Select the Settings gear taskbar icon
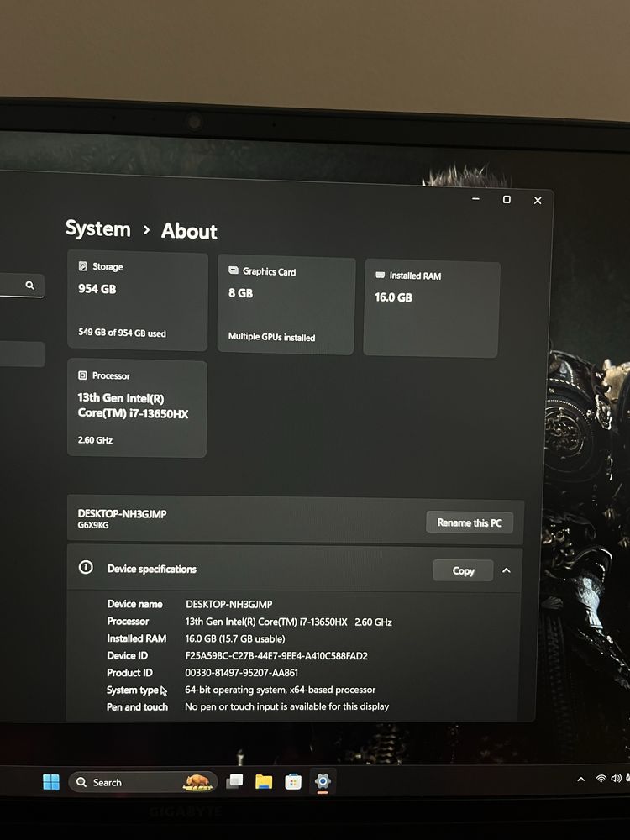 pos(323,781)
